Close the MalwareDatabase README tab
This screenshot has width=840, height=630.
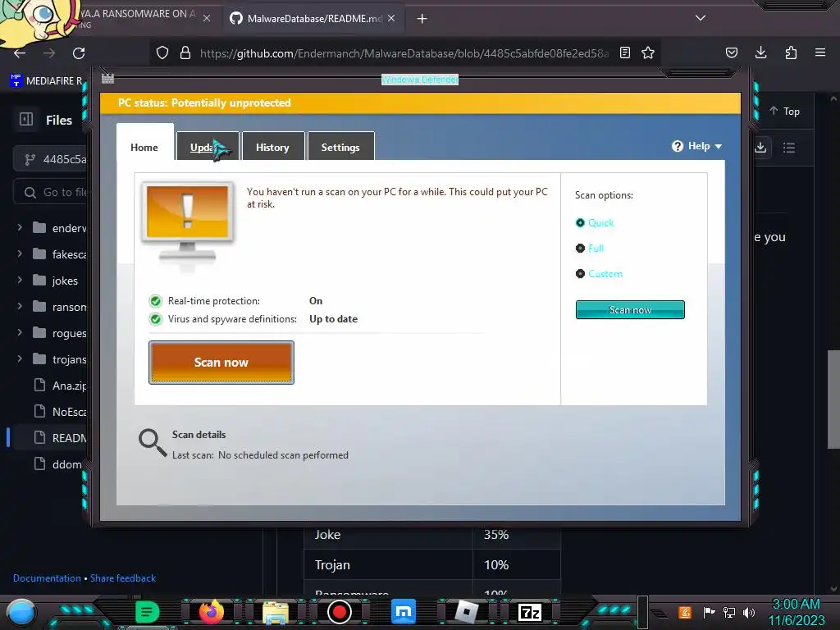[391, 18]
